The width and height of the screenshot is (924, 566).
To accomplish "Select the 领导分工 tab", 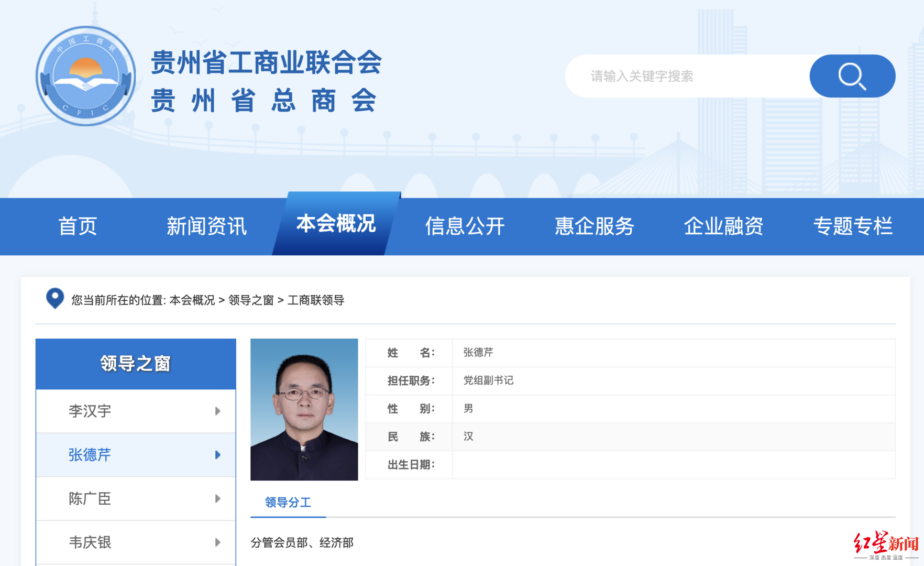I will (x=288, y=502).
